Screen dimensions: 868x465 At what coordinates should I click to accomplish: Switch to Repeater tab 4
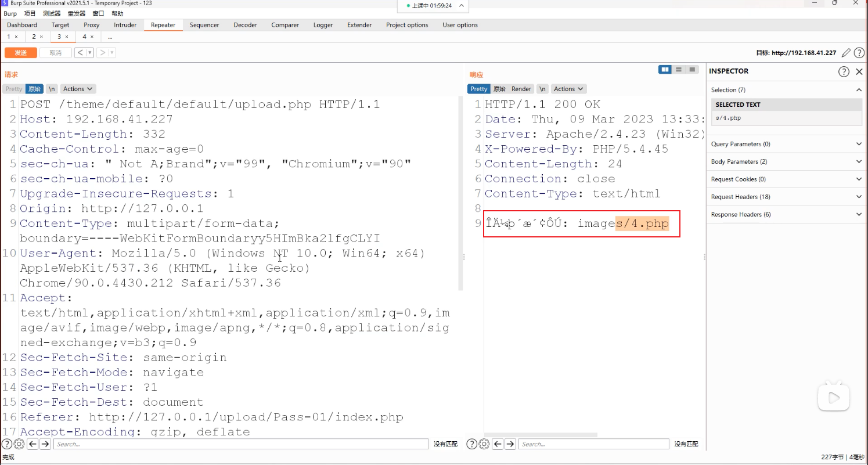[x=84, y=37]
